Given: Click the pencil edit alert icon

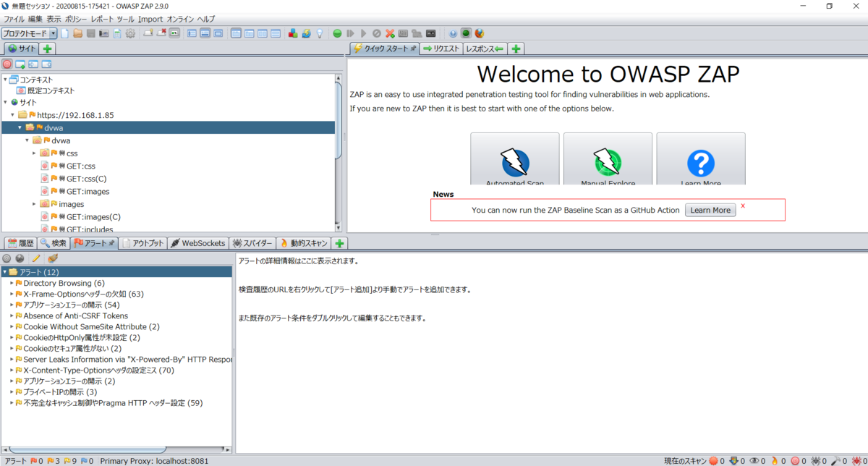Looking at the screenshot, I should tap(37, 258).
